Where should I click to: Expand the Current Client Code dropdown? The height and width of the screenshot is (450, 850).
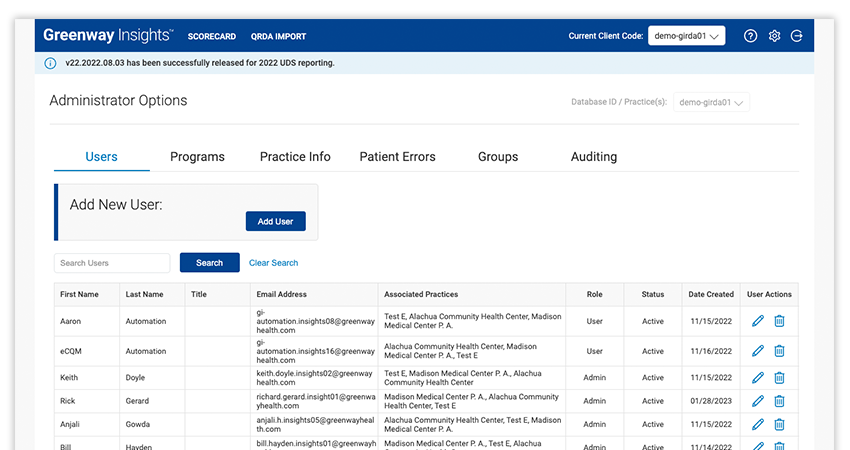(686, 36)
